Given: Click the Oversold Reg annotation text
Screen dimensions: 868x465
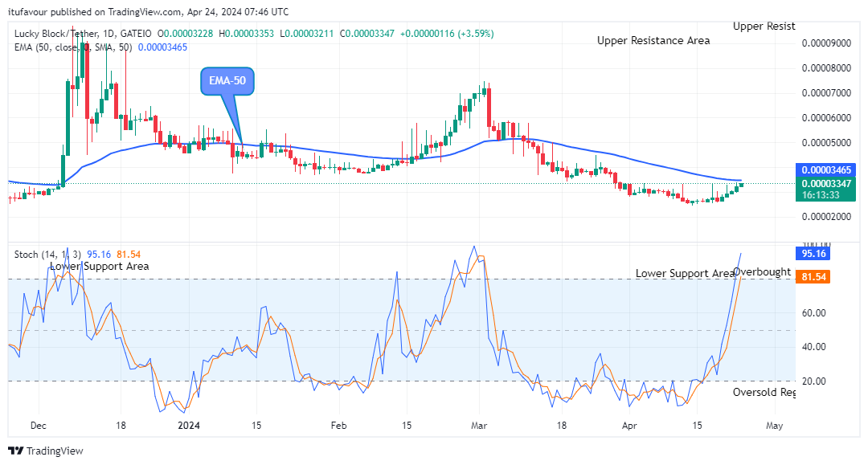Looking at the screenshot, I should [x=764, y=392].
